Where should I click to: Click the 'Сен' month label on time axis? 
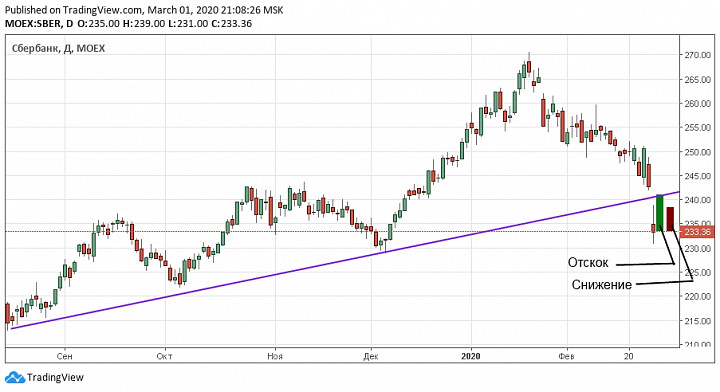pyautogui.click(x=64, y=356)
